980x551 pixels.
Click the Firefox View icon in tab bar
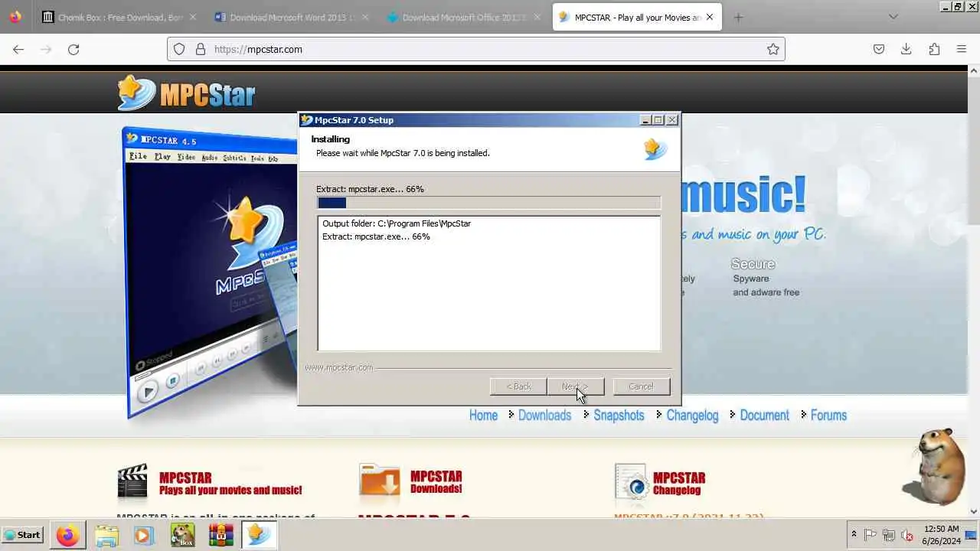(15, 17)
